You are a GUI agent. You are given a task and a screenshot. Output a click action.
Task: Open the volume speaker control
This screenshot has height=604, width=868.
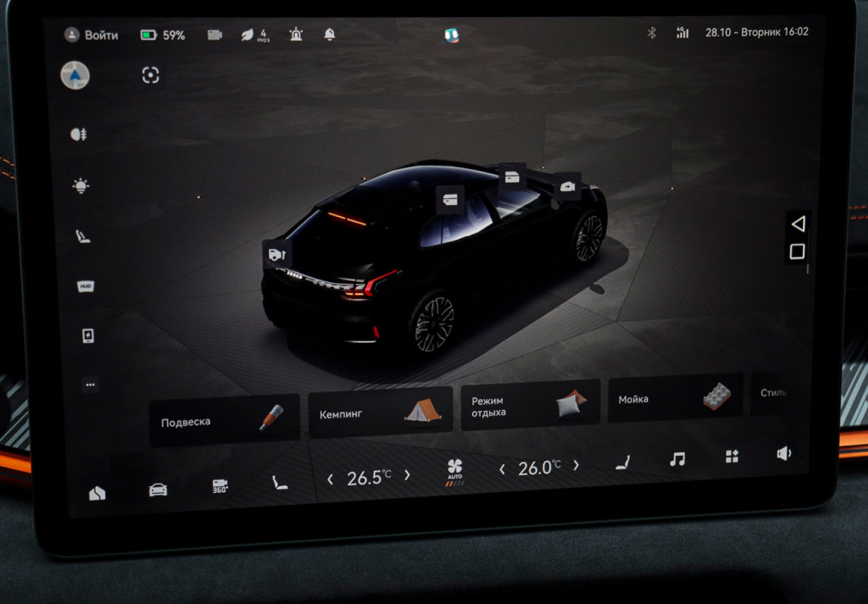pos(784,453)
